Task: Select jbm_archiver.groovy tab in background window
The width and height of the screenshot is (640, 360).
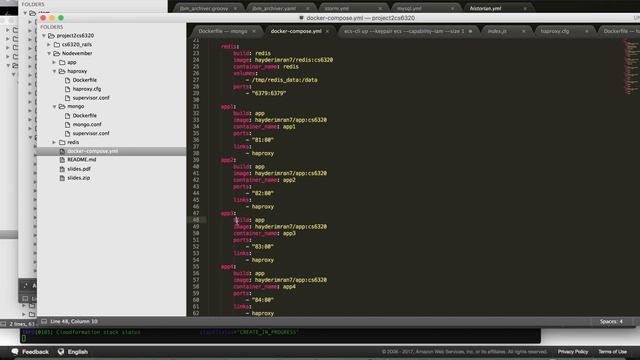Action: 204,8
